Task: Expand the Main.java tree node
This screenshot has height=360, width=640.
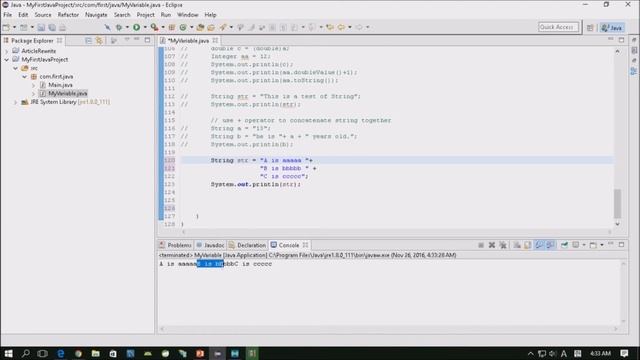Action: pos(33,85)
